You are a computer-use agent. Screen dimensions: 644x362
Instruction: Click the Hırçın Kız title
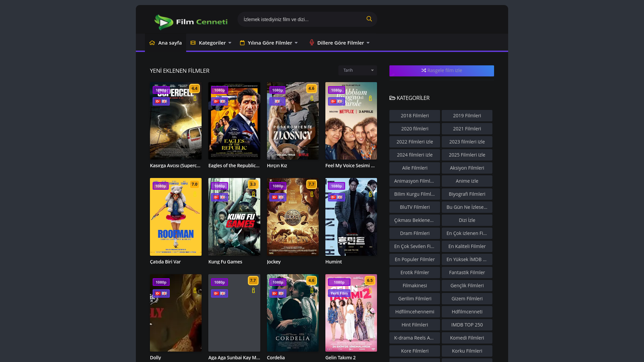click(277, 166)
